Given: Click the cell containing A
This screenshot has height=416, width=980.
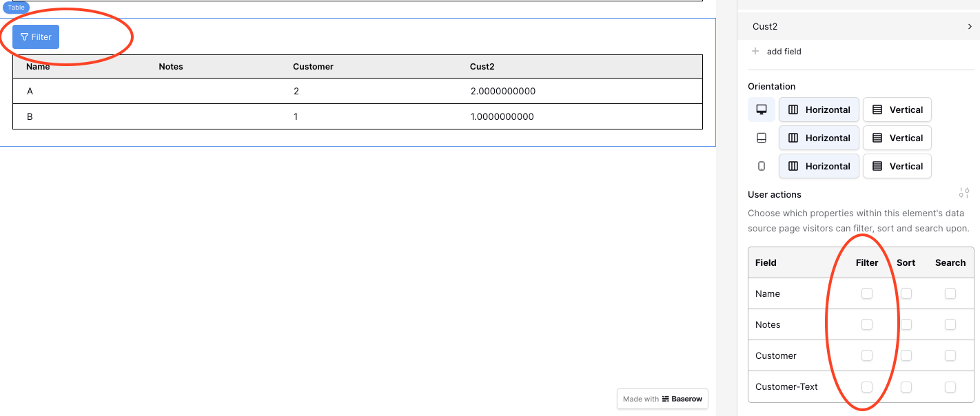Looking at the screenshot, I should (x=30, y=92).
